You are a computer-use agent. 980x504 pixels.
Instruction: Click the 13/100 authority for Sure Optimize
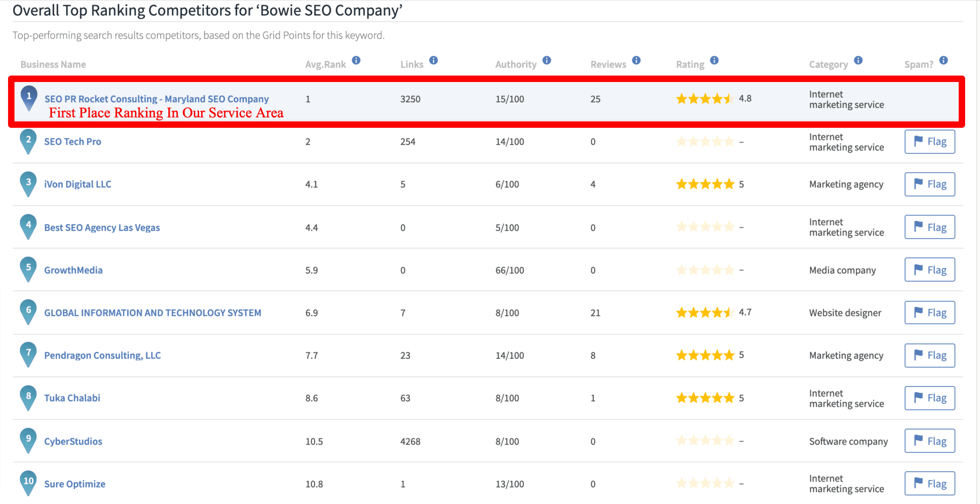click(510, 484)
